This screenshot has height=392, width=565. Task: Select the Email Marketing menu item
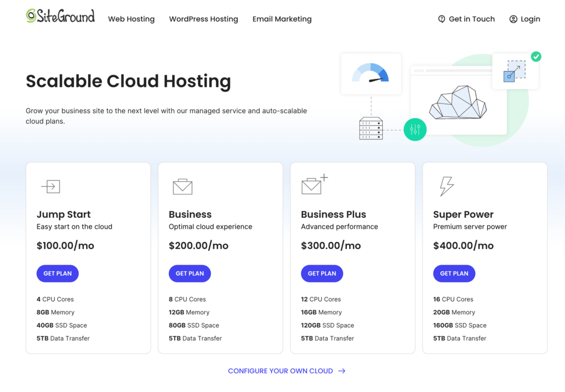pos(281,19)
